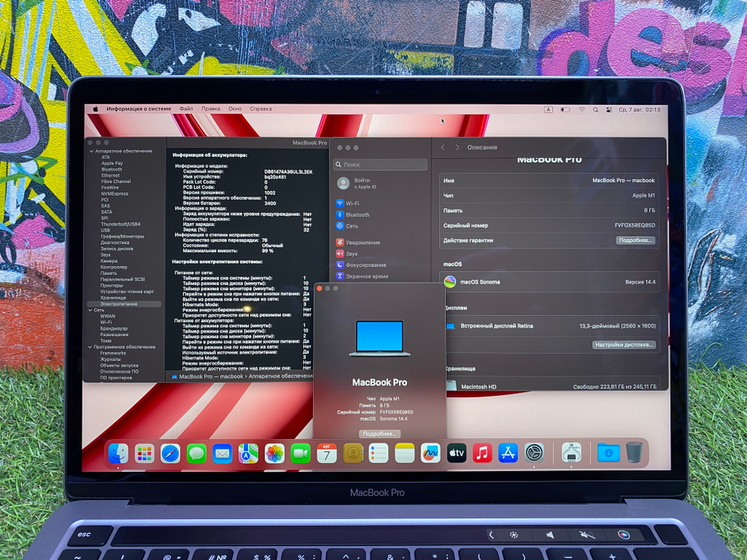Open Control Center from the menu bar
The width and height of the screenshot is (747, 560).
[608, 108]
